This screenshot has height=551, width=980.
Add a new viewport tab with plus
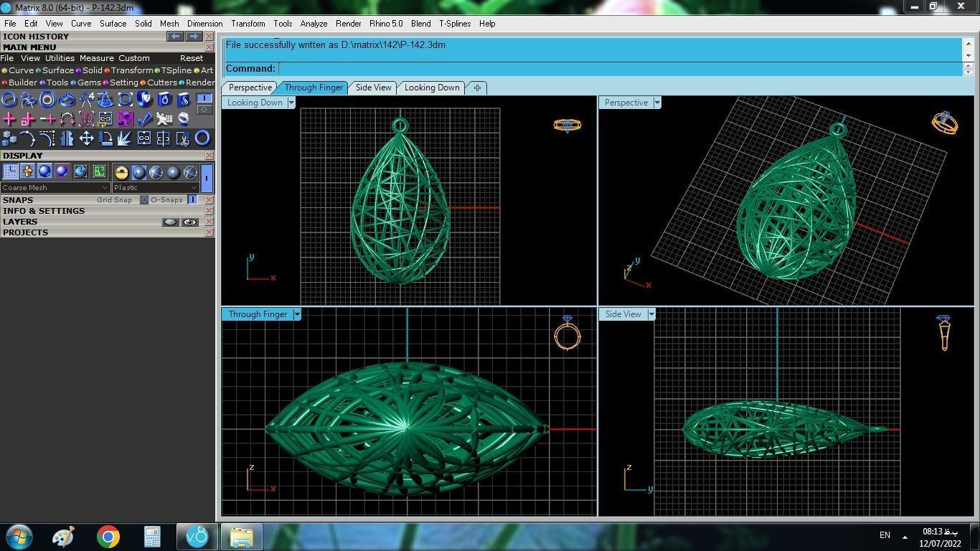(x=477, y=88)
